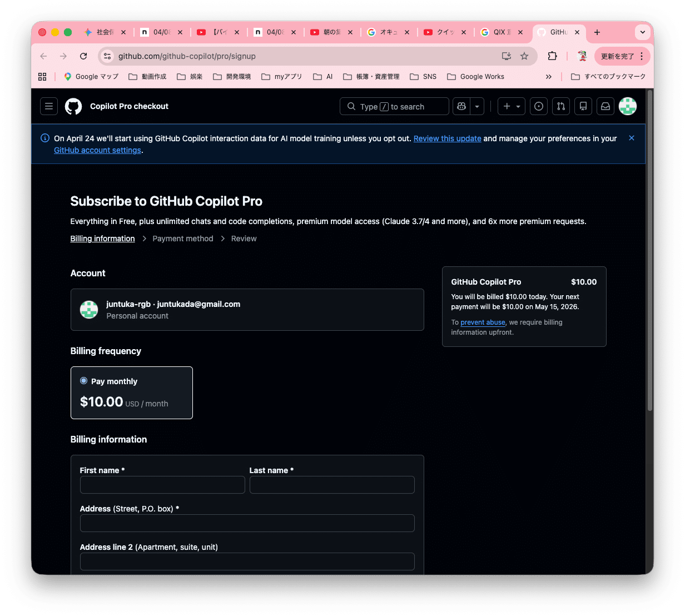Viewport: 685px width, 616px height.
Task: Click the Review breadcrumb step
Action: pos(244,239)
